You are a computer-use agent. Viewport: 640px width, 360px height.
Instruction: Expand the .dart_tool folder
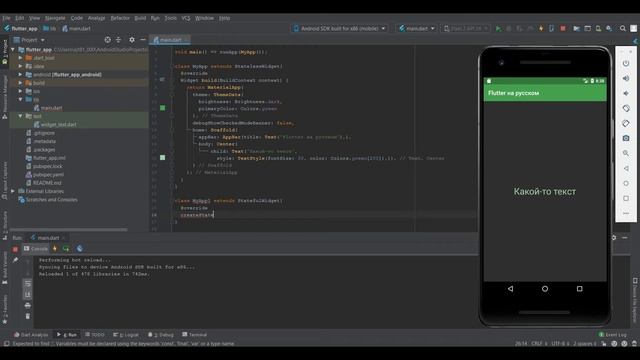20,58
